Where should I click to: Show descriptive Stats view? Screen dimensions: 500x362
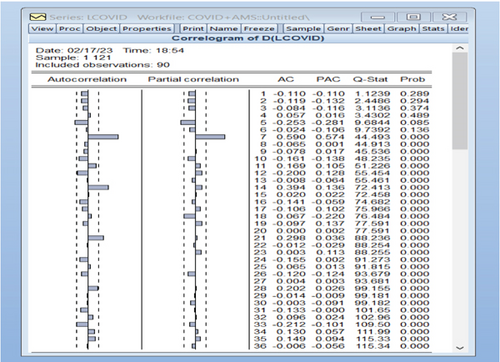point(433,29)
